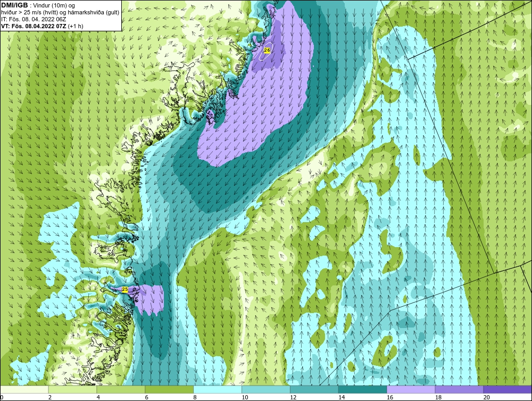Select the 4–6 m/s legend color
The width and height of the screenshot is (532, 401).
click(x=121, y=389)
